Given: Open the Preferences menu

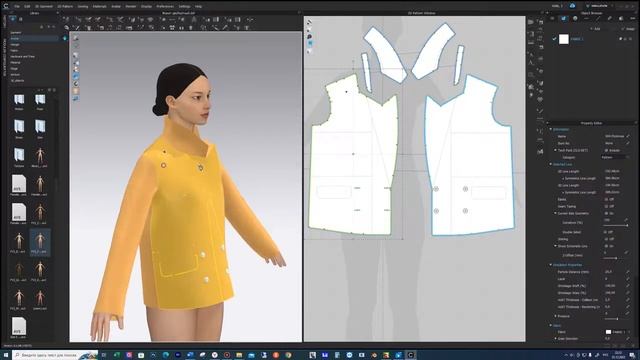Looking at the screenshot, I should click(x=165, y=7).
